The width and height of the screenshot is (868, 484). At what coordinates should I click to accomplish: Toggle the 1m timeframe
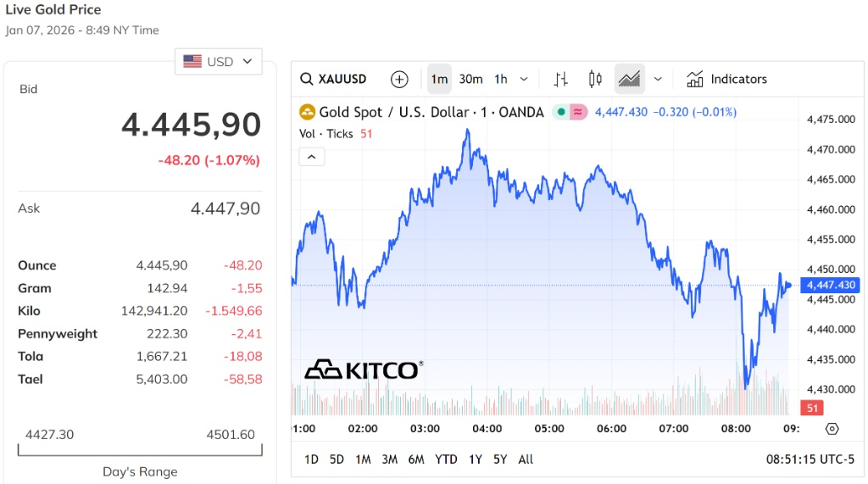[x=439, y=79]
